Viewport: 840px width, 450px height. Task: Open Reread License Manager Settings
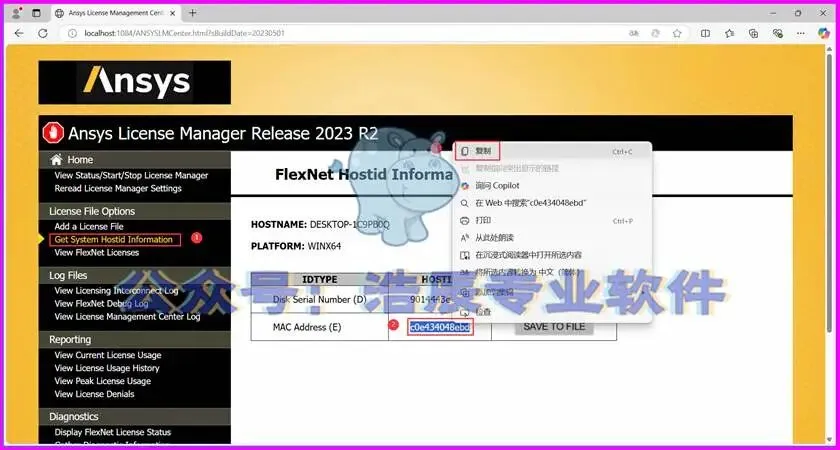(x=118, y=188)
